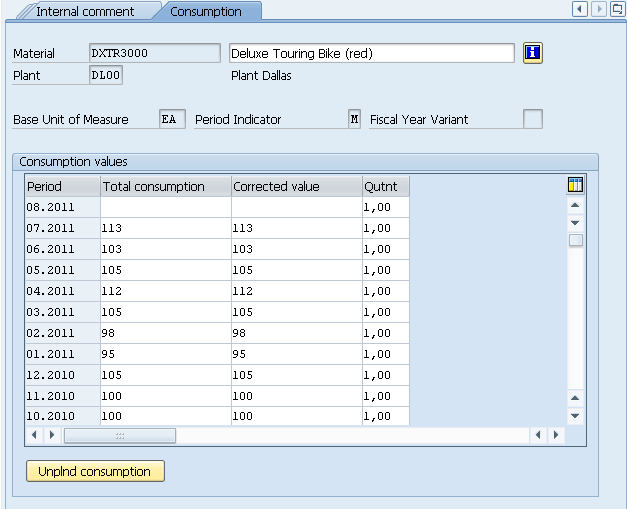This screenshot has width=627, height=509.
Task: Click total consumption 100 for 11.2010
Action: [x=166, y=396]
